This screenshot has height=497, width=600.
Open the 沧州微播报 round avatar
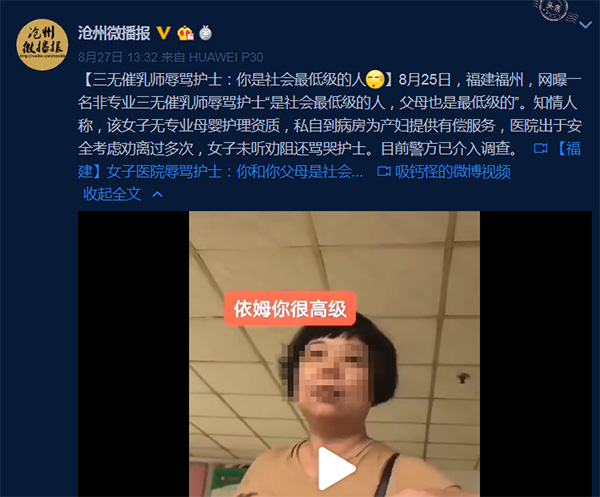tap(42, 44)
